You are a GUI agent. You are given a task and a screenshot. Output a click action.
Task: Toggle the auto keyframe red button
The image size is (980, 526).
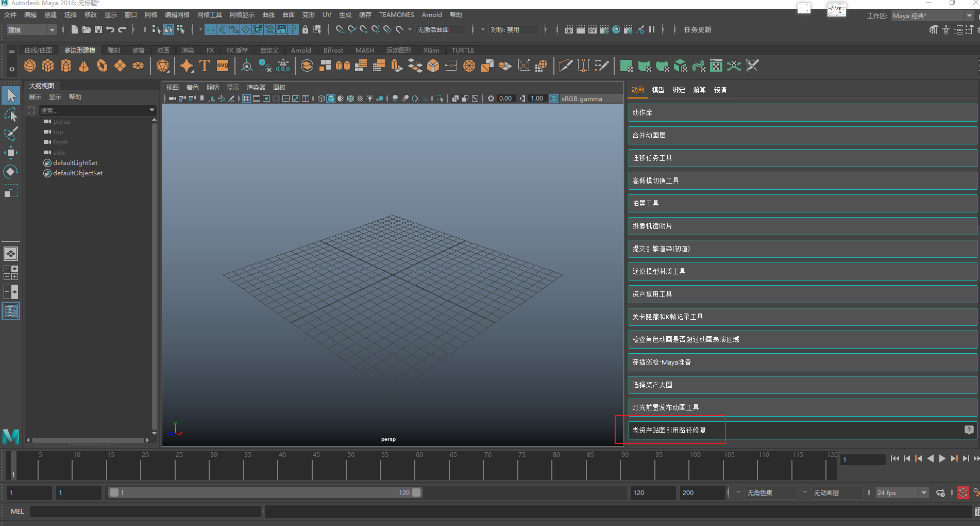coord(962,492)
